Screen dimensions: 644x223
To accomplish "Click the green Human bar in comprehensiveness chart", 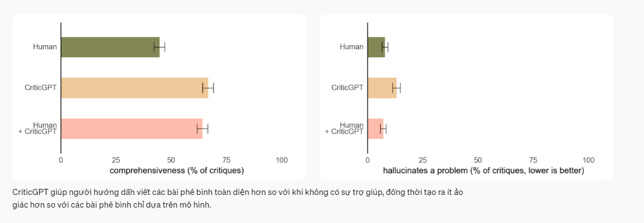I will (x=110, y=47).
